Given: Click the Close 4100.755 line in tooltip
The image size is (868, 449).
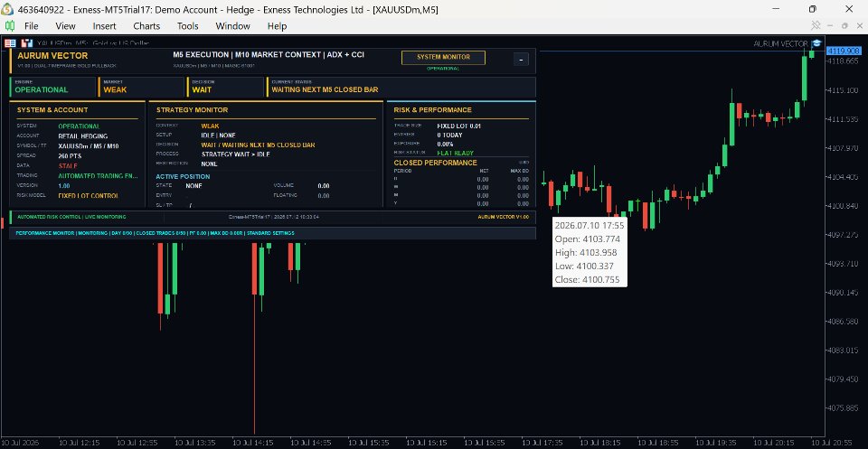Looking at the screenshot, I should coord(588,279).
